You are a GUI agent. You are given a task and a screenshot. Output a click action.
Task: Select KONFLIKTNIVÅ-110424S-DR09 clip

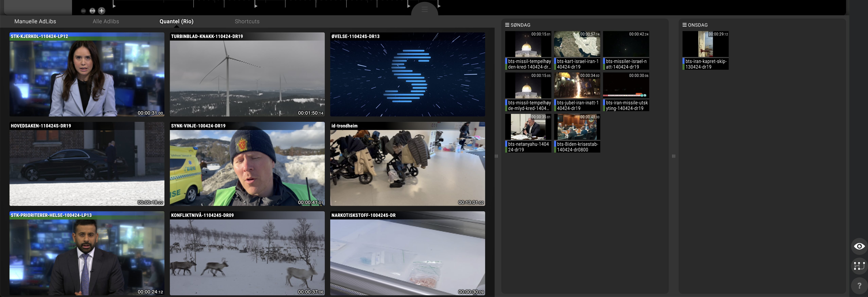(x=247, y=253)
